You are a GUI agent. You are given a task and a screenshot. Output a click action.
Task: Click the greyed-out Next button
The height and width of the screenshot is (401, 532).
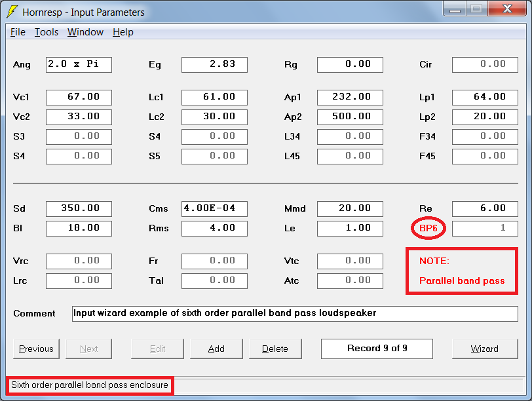tap(88, 349)
